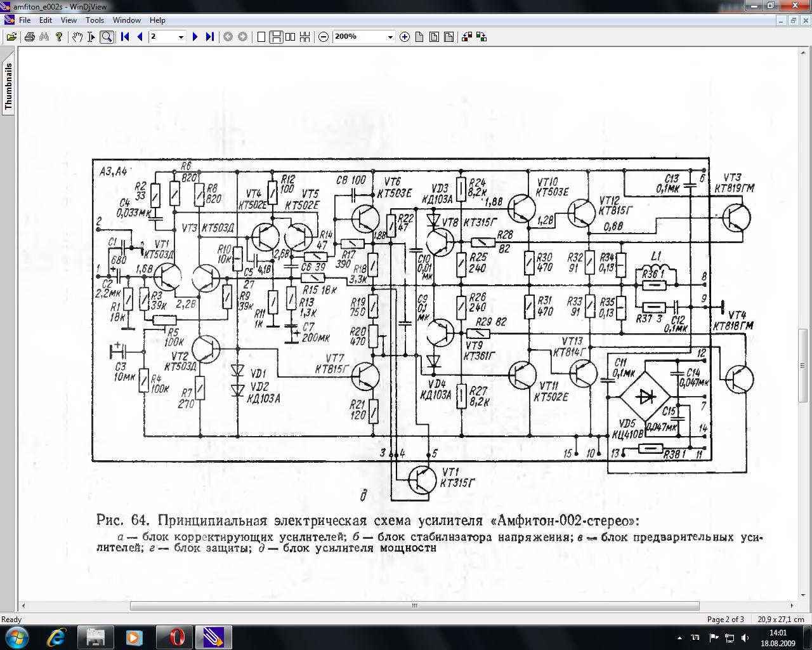Open Windows Media Player from the taskbar
This screenshot has width=812, height=650.
click(x=133, y=637)
